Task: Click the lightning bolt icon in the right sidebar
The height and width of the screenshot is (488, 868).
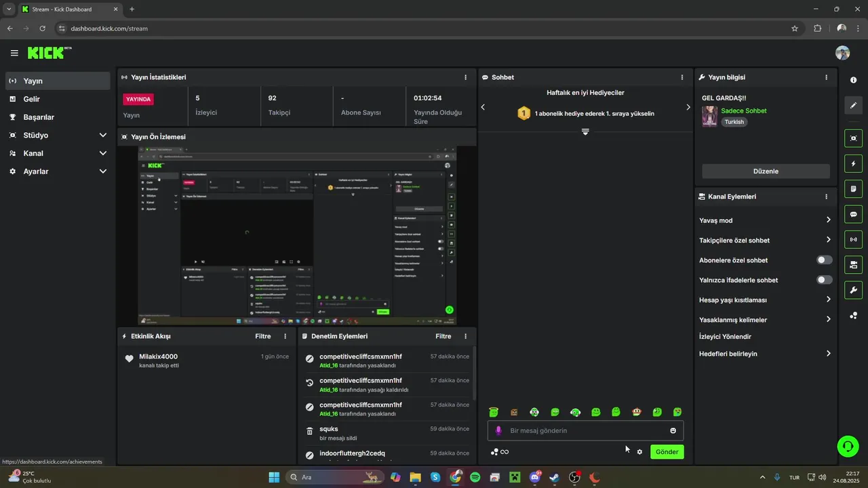Action: 853,163
